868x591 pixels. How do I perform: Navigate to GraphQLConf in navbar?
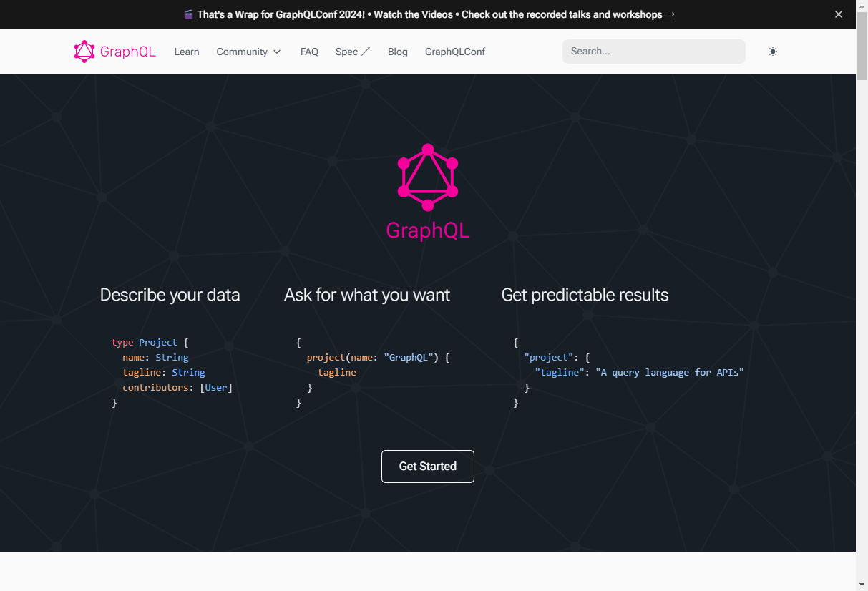[x=455, y=52]
